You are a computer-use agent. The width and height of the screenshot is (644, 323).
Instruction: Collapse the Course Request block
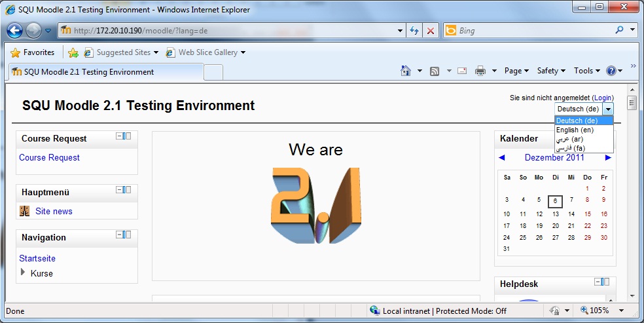coord(119,136)
